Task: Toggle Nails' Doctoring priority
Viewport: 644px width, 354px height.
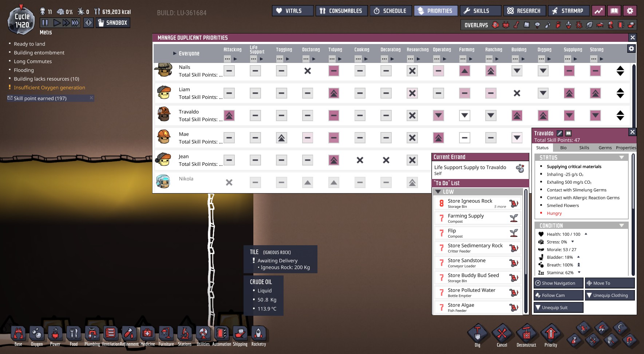Action: [308, 71]
